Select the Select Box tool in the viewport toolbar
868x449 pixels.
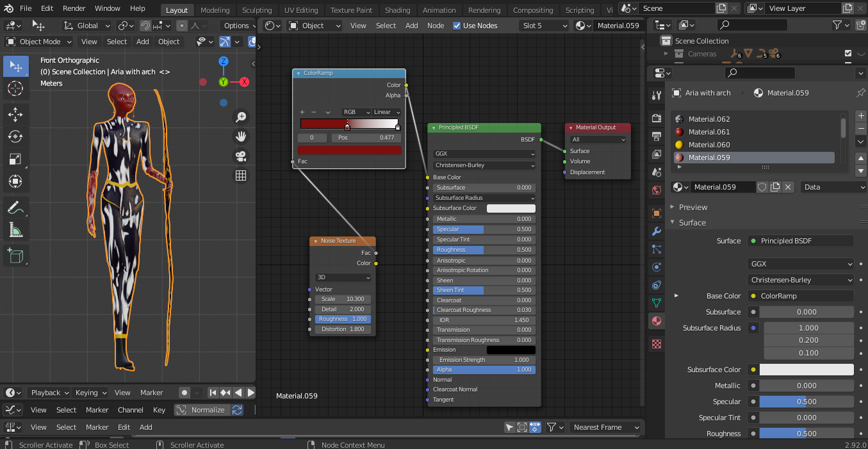(15, 67)
